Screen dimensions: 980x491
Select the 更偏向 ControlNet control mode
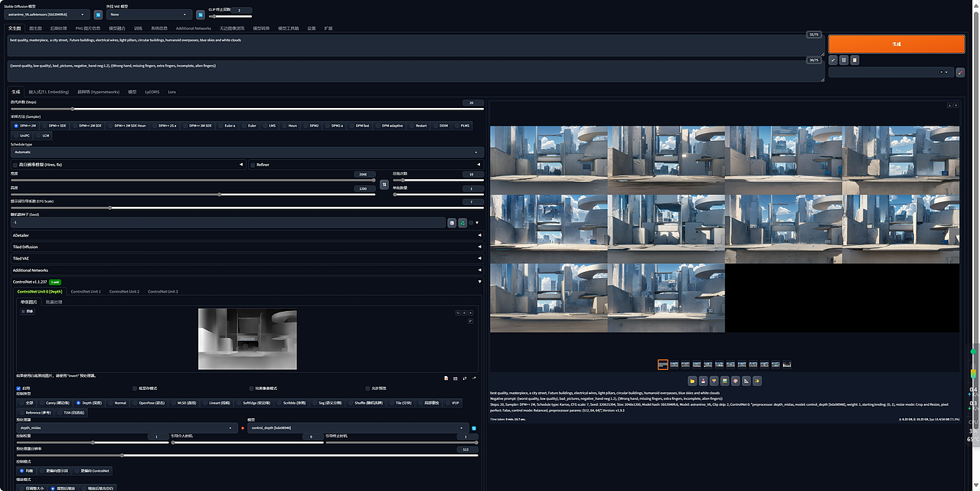coord(93,470)
